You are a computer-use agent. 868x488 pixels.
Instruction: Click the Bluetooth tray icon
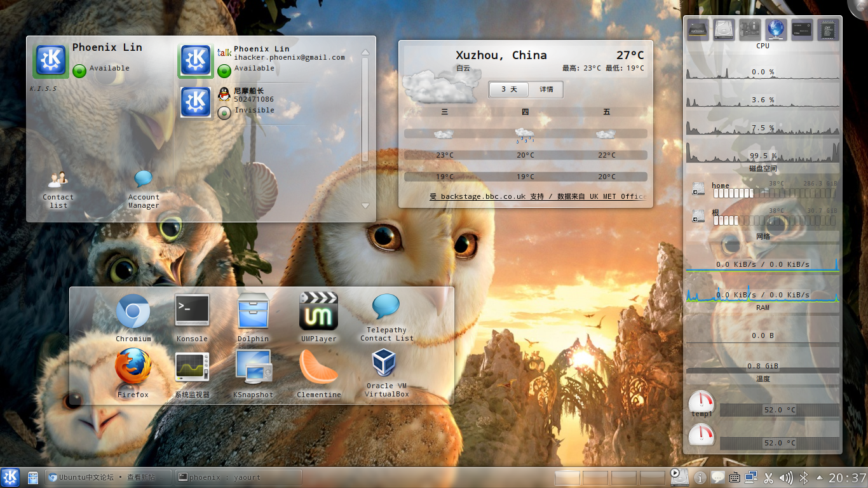tap(803, 477)
